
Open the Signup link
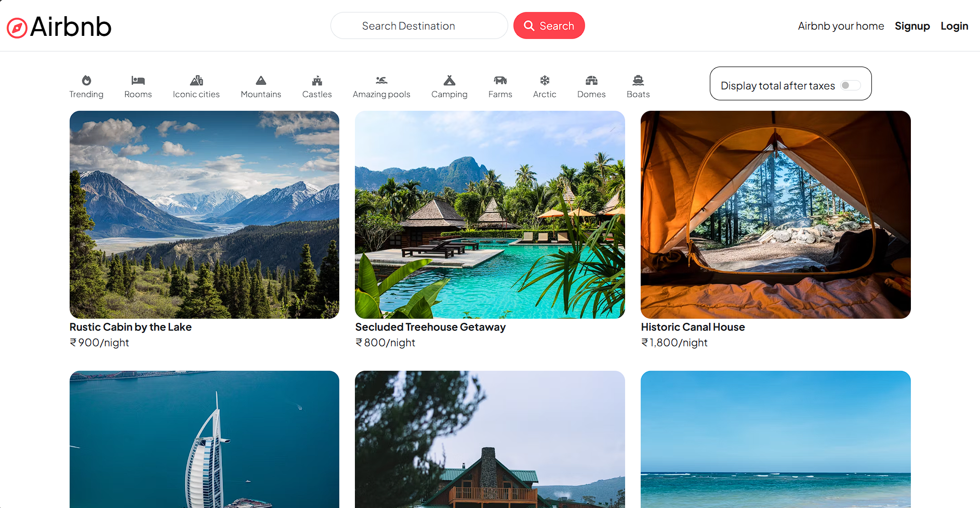[x=912, y=26]
